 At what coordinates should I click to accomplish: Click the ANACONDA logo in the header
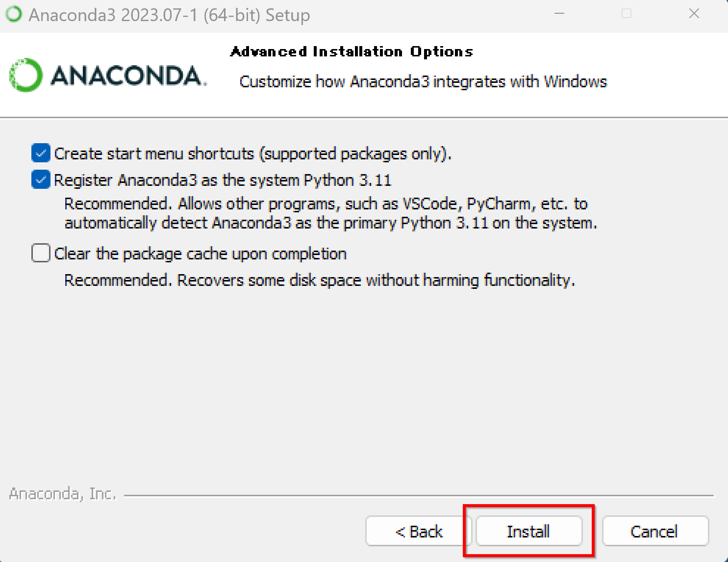[108, 76]
